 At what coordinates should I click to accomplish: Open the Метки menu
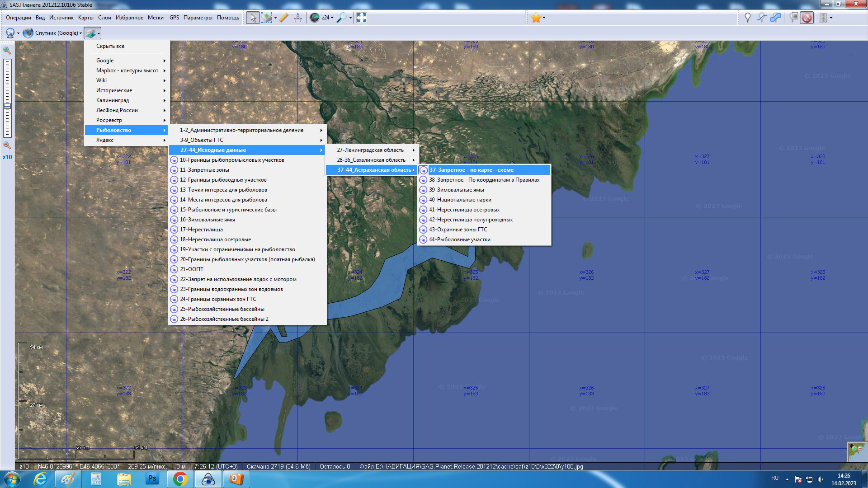156,18
